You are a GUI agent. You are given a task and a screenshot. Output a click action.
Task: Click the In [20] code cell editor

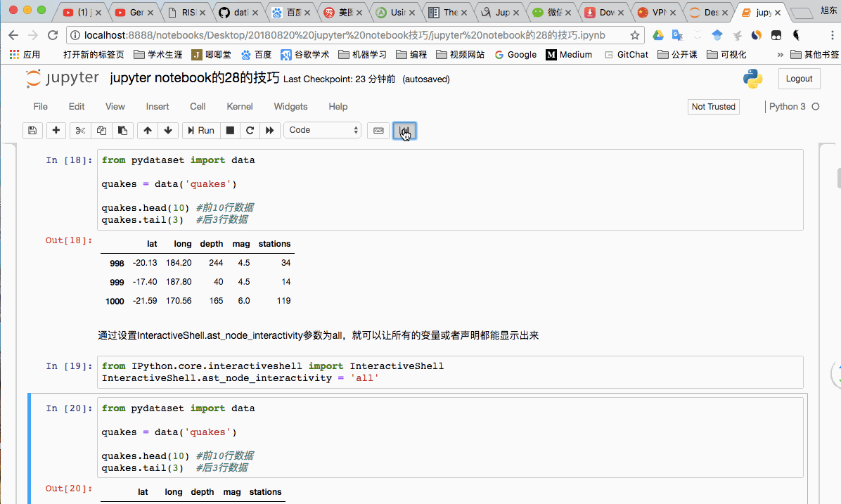(450, 437)
